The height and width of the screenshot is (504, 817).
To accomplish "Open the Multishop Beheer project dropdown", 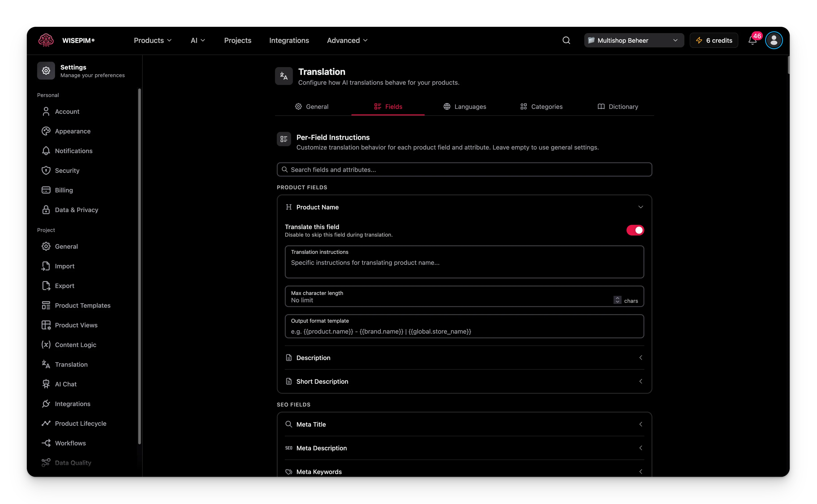I will 634,40.
